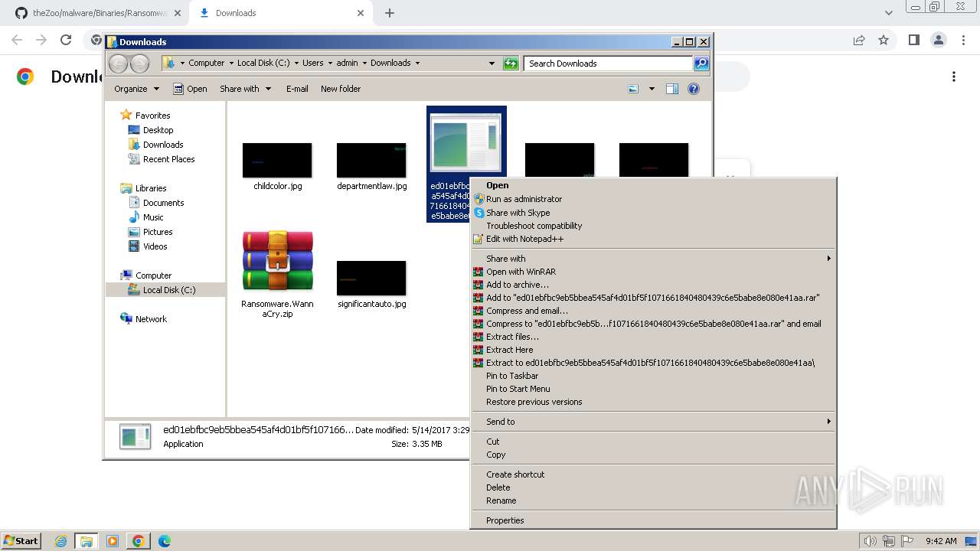Open Recent Places in navigation pane

coord(168,159)
